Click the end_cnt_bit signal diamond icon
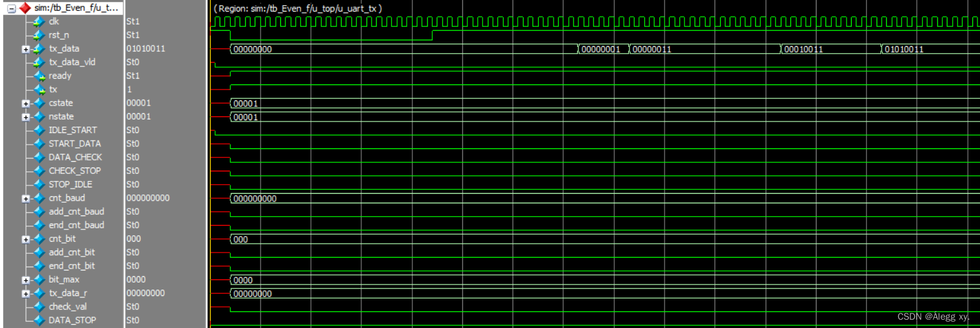Screen dimensions: 980x328 point(39,266)
